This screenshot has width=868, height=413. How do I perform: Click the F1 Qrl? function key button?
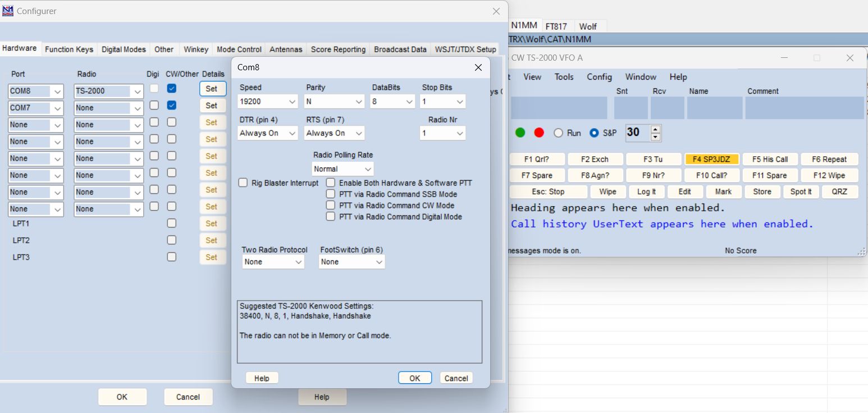[x=537, y=159]
